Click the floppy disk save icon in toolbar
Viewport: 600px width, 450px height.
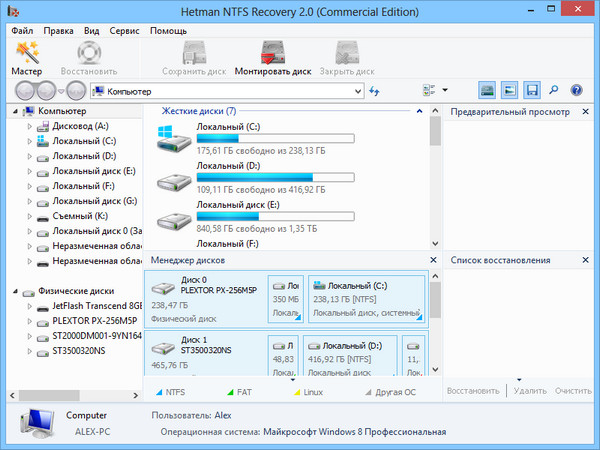point(532,91)
